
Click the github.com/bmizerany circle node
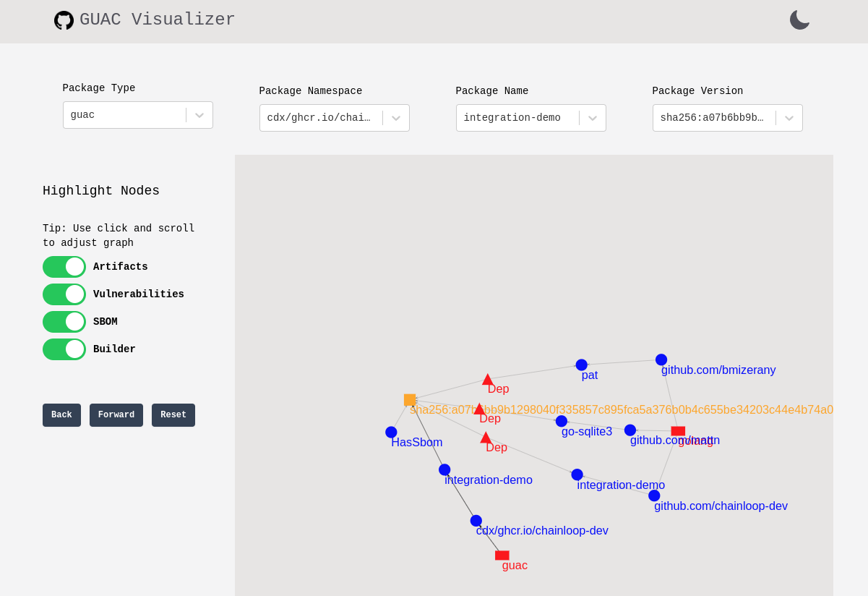[x=661, y=359]
